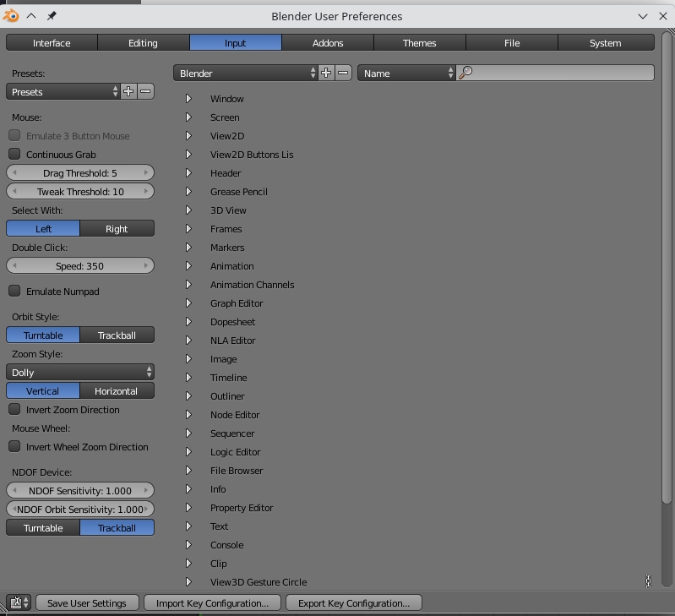Click the Drag Threshold slider field
This screenshot has width=675, height=616.
pos(80,173)
